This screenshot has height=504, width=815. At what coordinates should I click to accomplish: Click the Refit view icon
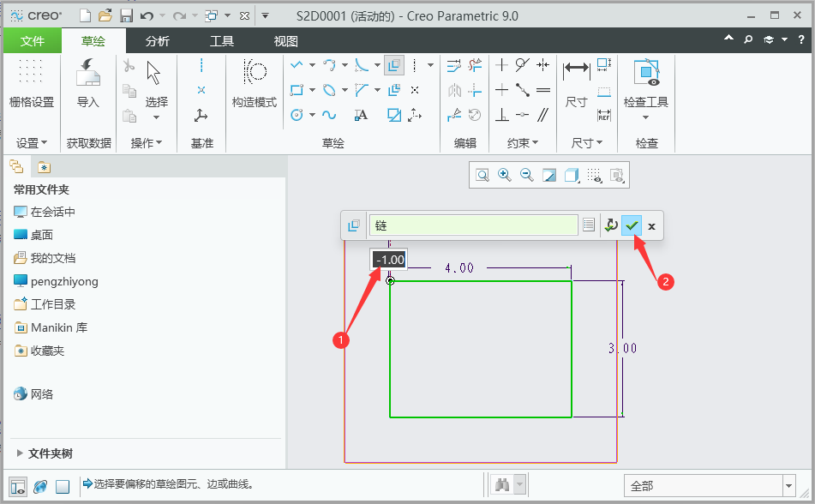pos(482,175)
